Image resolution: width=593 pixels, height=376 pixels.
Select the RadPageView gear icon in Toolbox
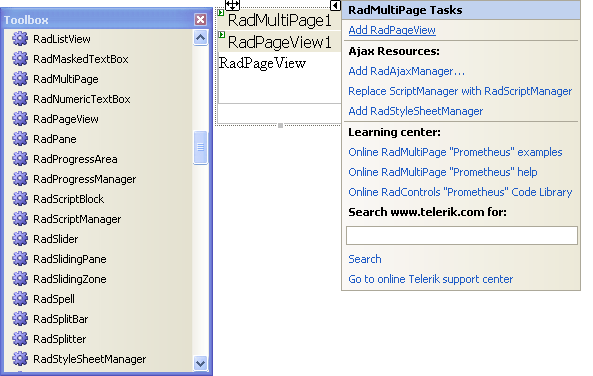tap(20, 119)
